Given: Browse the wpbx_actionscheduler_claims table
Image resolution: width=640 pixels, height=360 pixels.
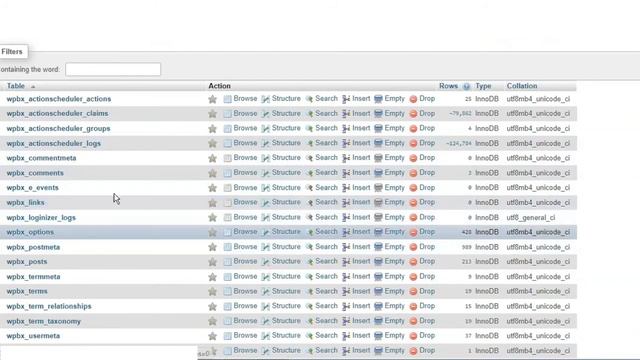Looking at the screenshot, I should 245,113.
